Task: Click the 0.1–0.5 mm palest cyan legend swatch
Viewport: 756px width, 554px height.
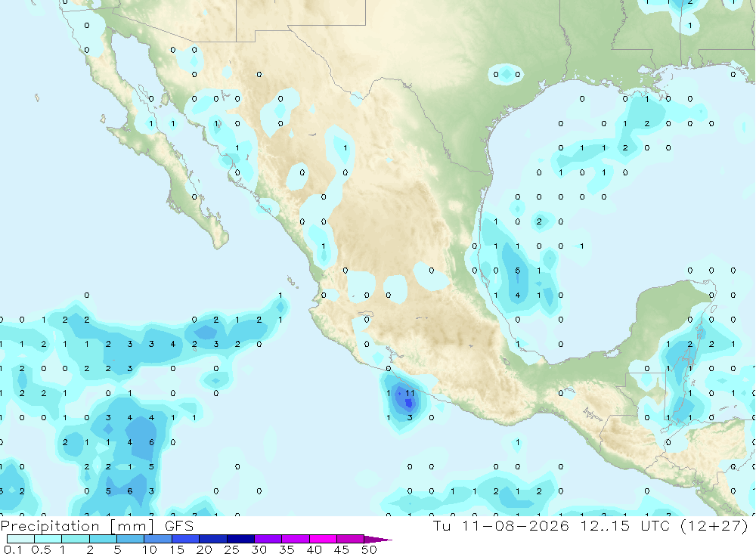Action: [x=20, y=539]
